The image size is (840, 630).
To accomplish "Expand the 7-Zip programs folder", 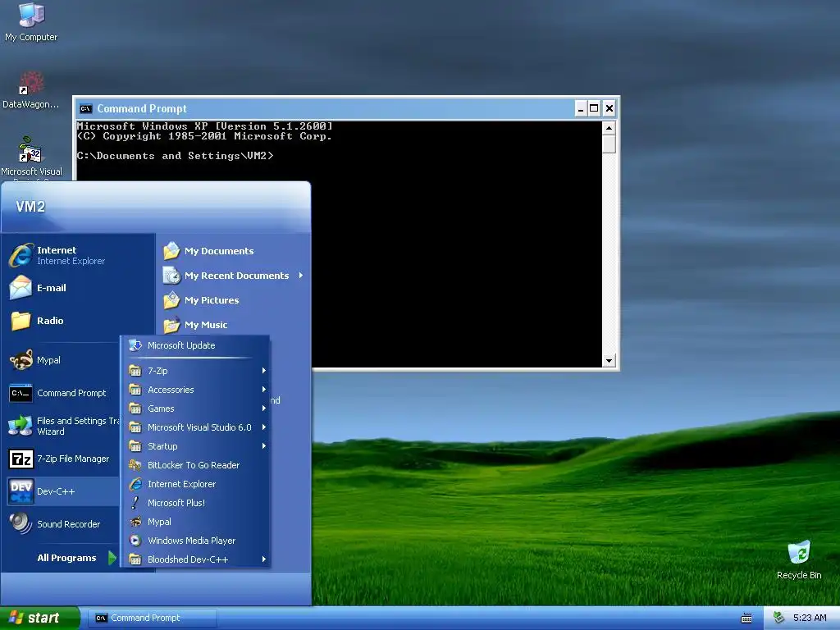I will click(195, 371).
